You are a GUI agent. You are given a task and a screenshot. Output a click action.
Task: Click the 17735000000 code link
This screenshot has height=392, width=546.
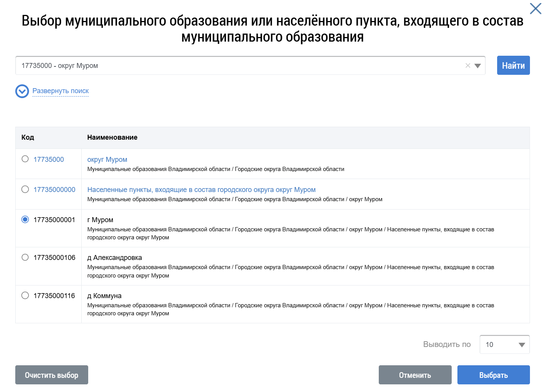point(54,189)
